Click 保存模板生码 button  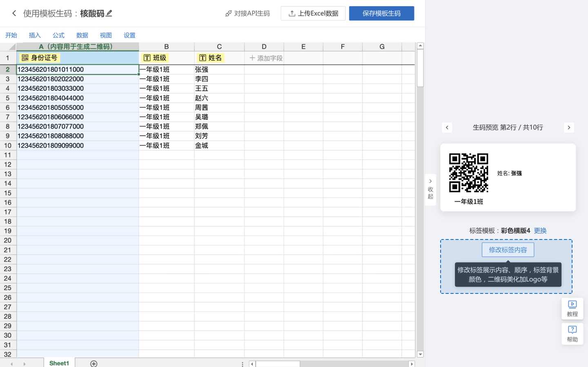coord(381,13)
